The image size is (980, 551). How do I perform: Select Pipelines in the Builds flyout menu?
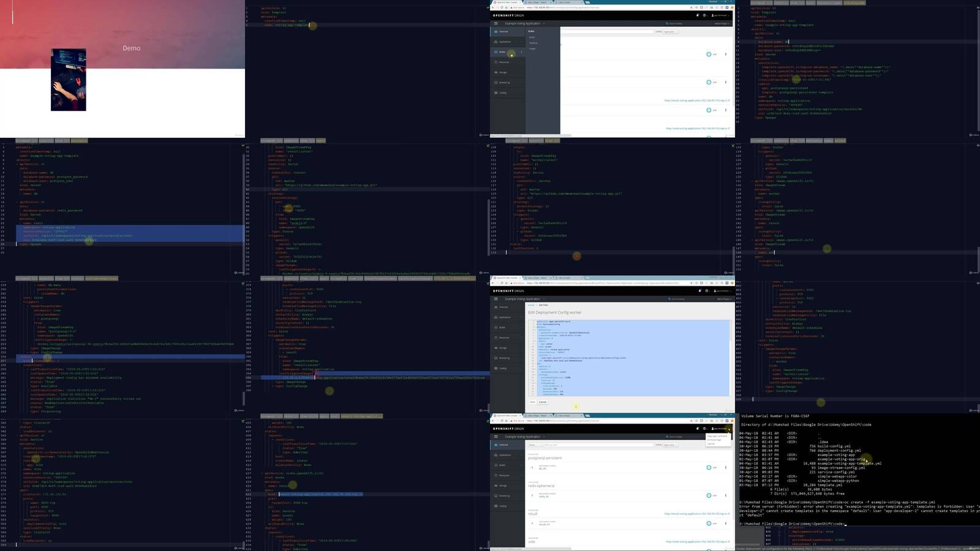coord(533,43)
